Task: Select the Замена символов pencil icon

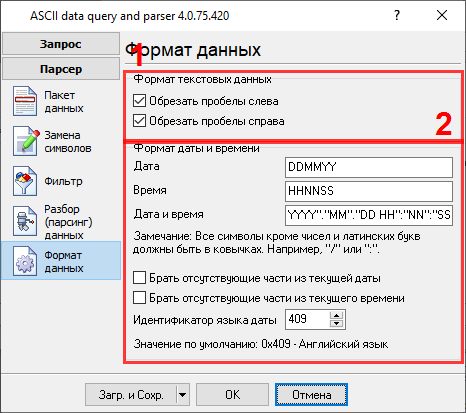Action: click(25, 141)
